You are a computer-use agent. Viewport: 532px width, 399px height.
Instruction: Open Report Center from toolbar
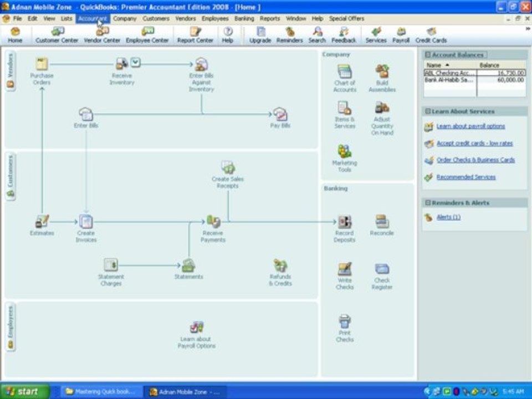[x=195, y=35]
